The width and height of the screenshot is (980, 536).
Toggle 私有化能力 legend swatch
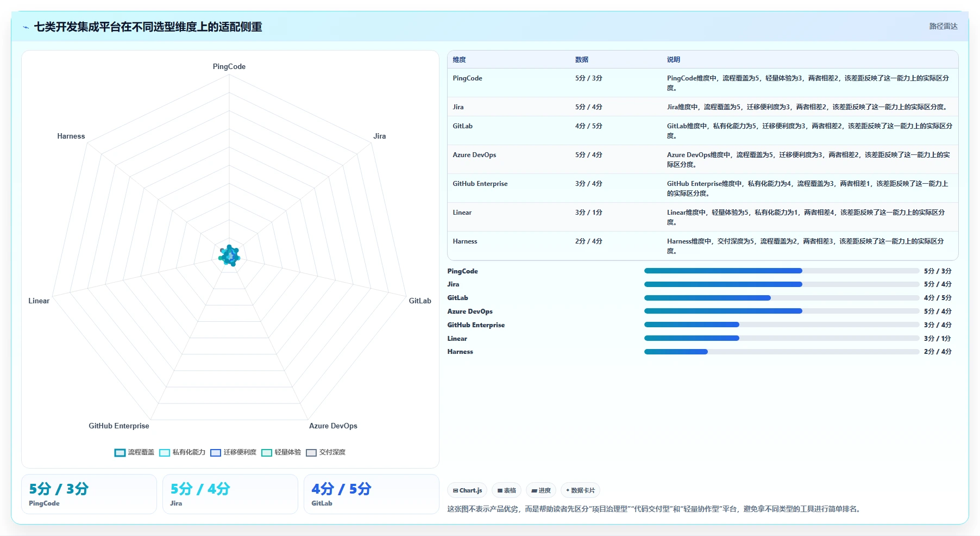click(165, 452)
